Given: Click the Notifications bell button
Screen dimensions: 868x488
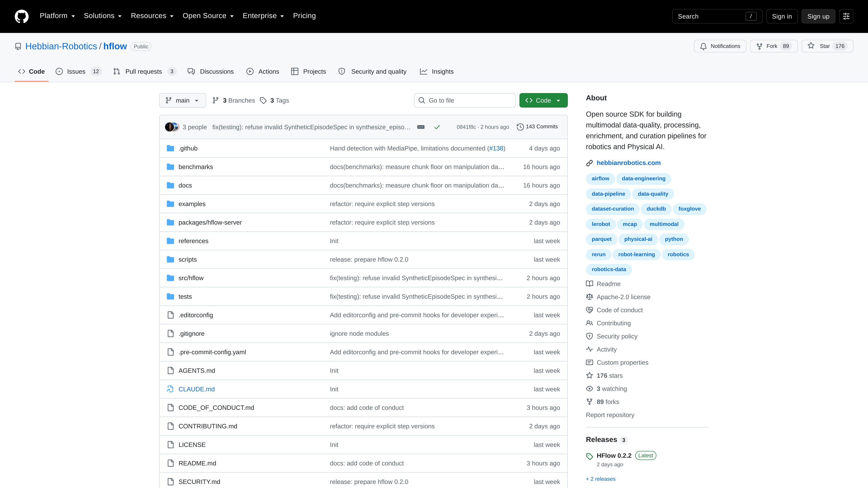Looking at the screenshot, I should (x=720, y=46).
